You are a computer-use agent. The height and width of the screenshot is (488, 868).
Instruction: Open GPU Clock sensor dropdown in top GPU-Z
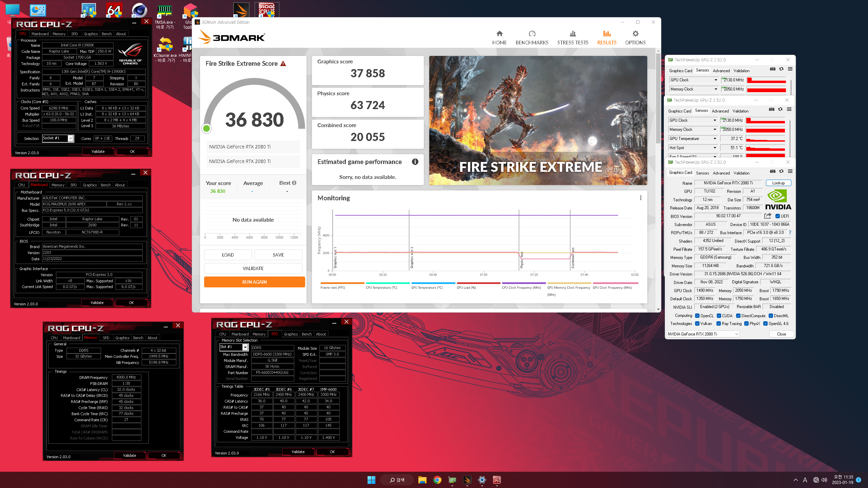tap(694, 80)
